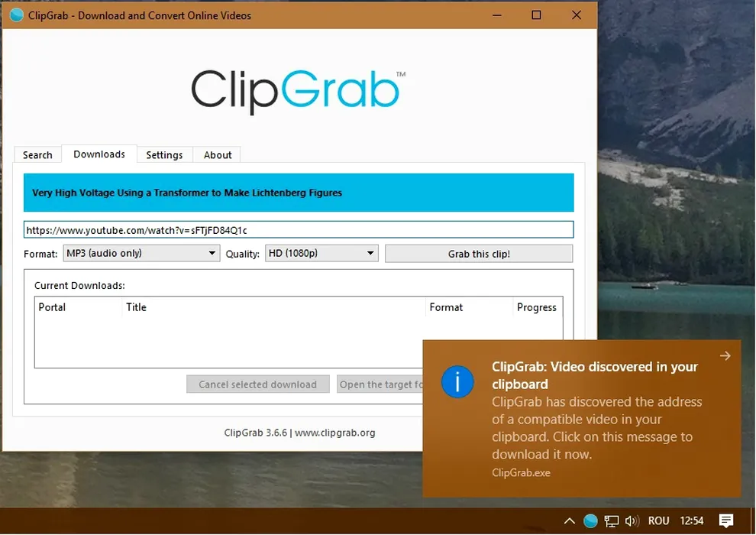Click the YouTube URL input field
The image size is (756, 535).
[x=299, y=229]
